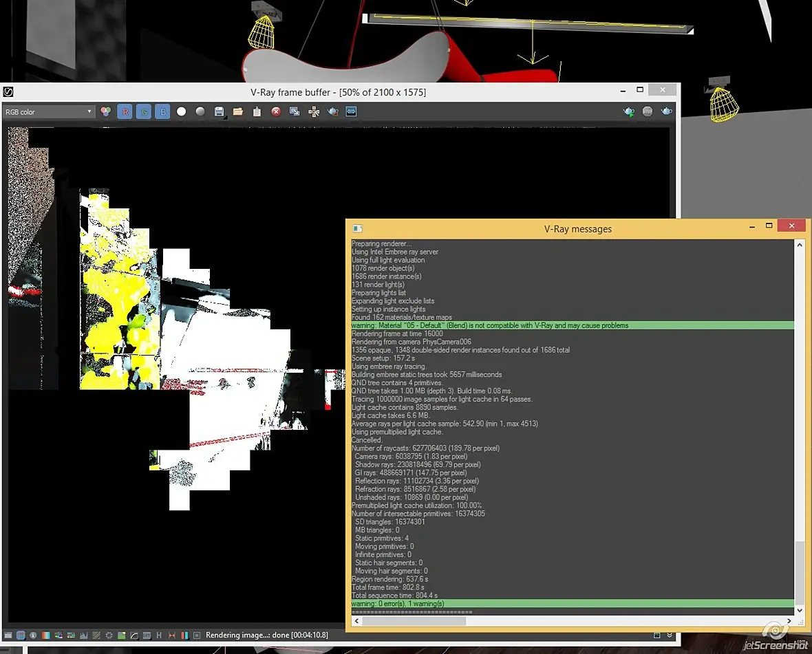This screenshot has height=654, width=812.
Task: Click the V-Ray messages window title icon
Action: point(357,228)
